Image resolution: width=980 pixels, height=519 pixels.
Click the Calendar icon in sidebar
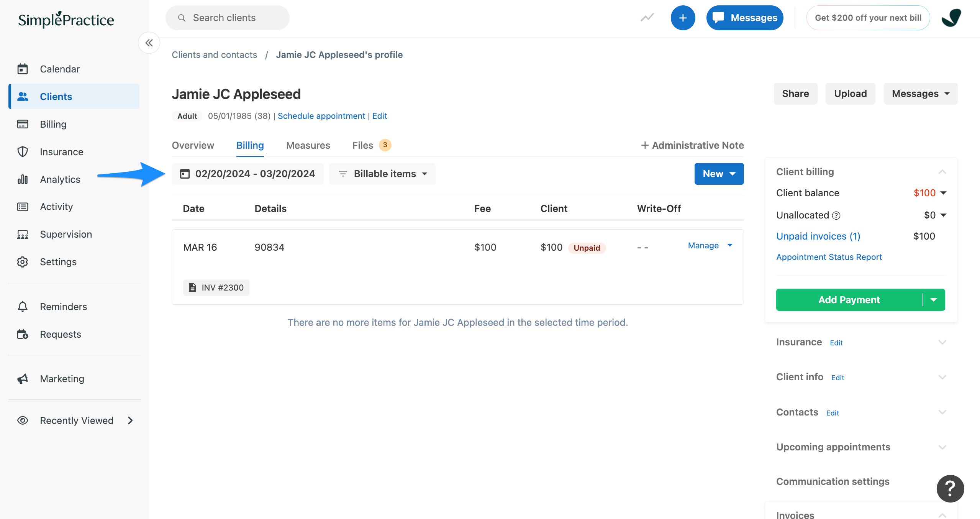(x=22, y=69)
